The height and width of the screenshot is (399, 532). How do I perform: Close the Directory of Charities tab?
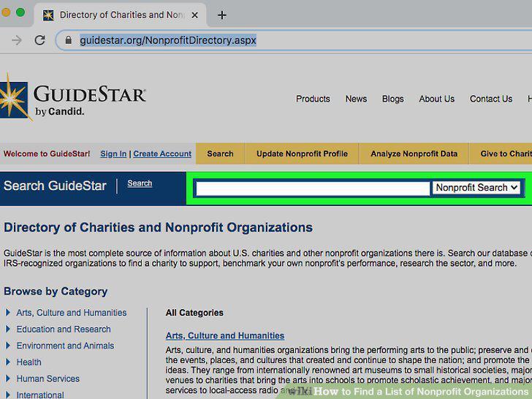coord(194,15)
